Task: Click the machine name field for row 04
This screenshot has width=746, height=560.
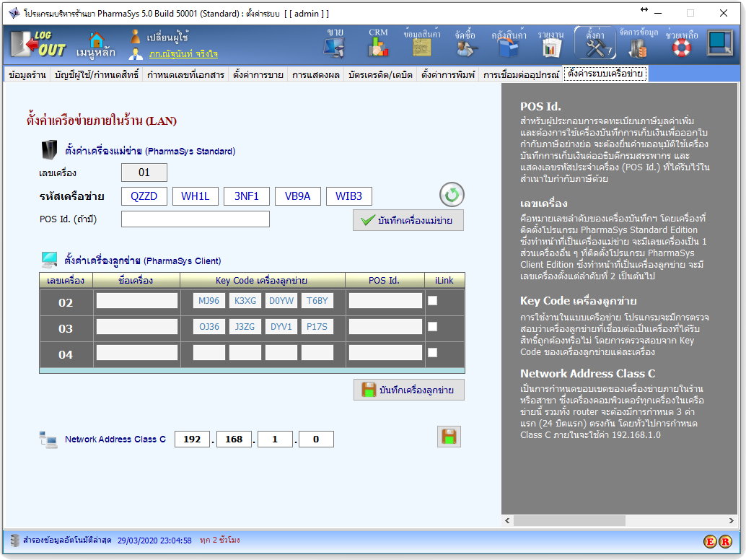Action: click(137, 353)
